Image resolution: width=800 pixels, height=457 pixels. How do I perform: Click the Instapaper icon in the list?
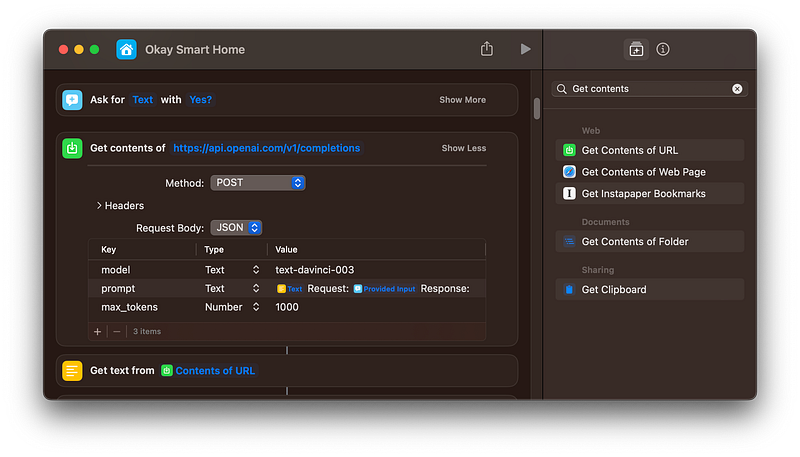[569, 193]
